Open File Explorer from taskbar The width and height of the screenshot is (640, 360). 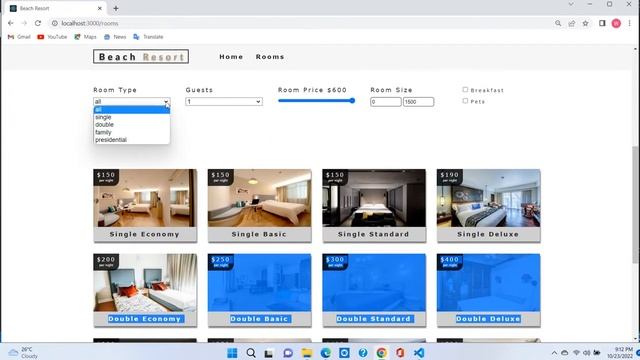coord(307,353)
